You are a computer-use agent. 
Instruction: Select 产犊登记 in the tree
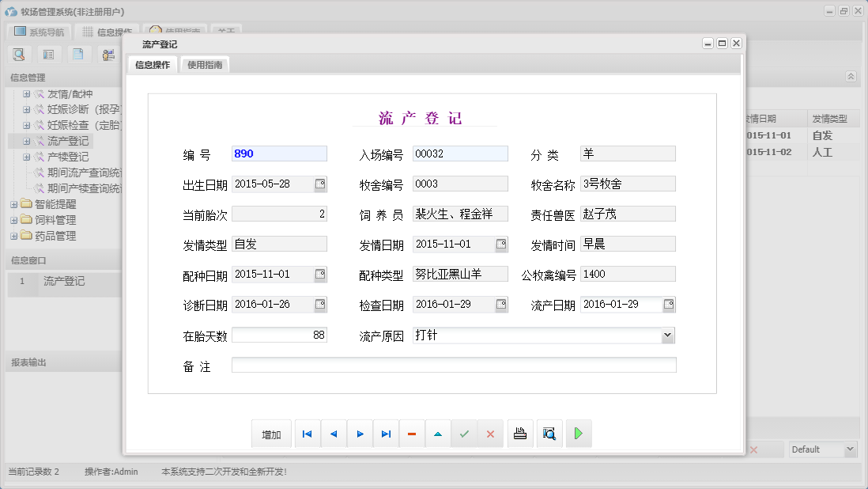(68, 157)
